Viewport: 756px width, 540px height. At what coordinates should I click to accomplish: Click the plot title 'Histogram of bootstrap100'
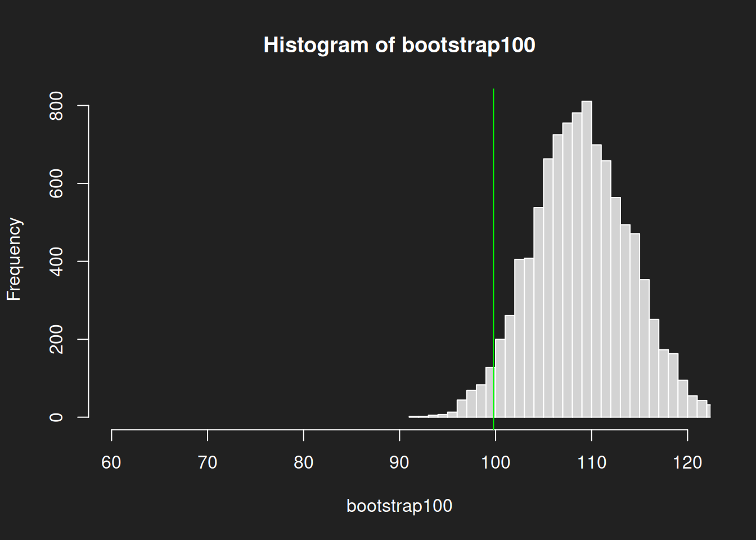(x=399, y=45)
